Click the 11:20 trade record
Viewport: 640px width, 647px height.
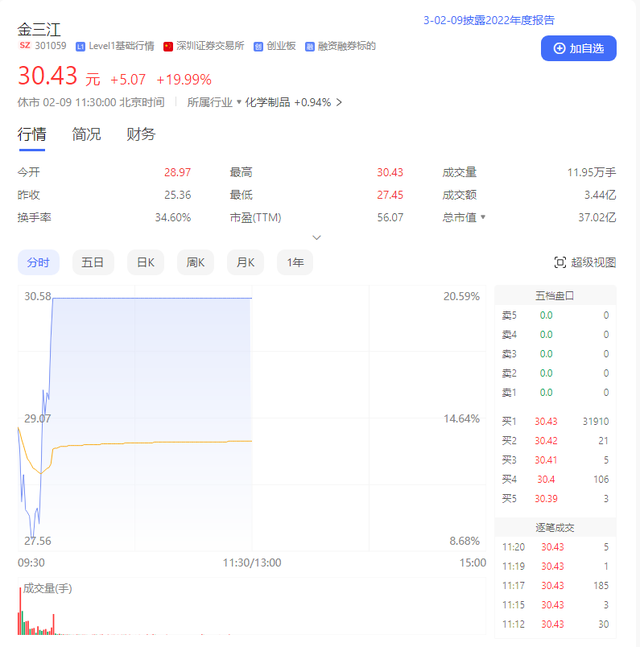coord(555,547)
